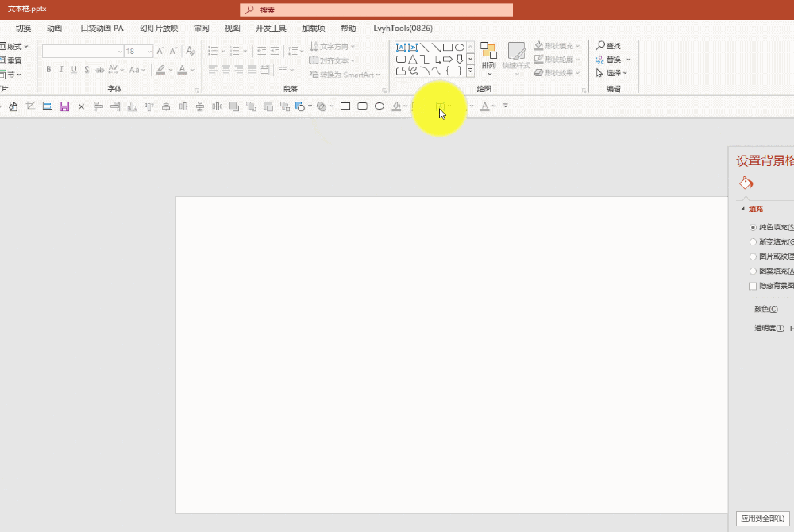
Task: Open the 口袋动画 PA tab
Action: pos(102,29)
